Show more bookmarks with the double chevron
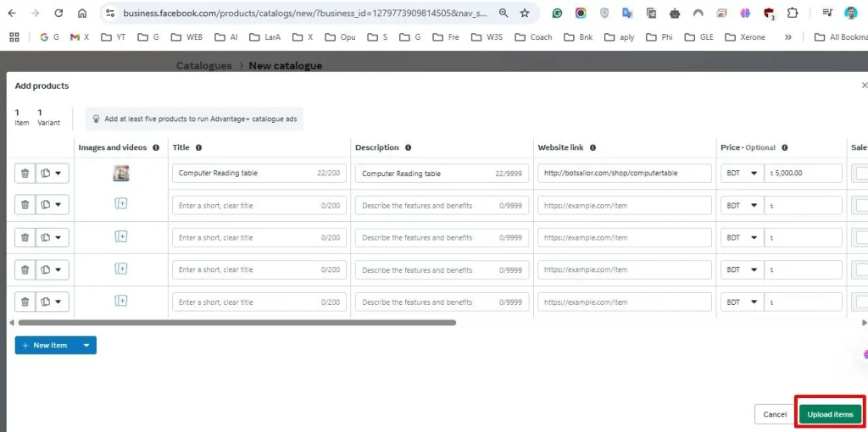Image resolution: width=868 pixels, height=432 pixels. 787,37
